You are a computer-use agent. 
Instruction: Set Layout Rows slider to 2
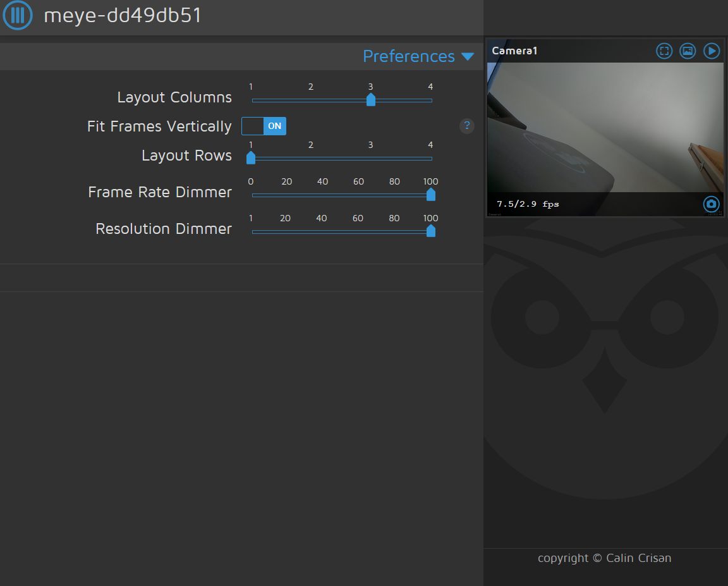310,158
